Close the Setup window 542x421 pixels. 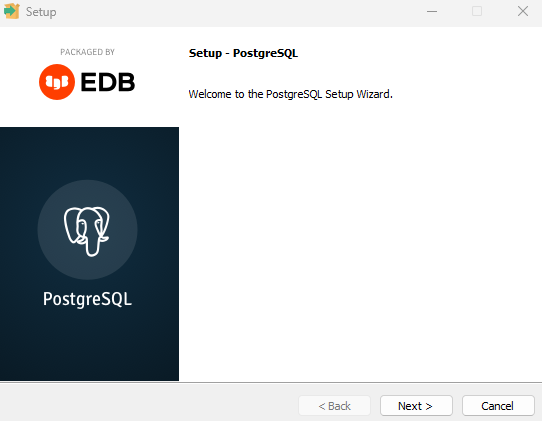pyautogui.click(x=523, y=11)
